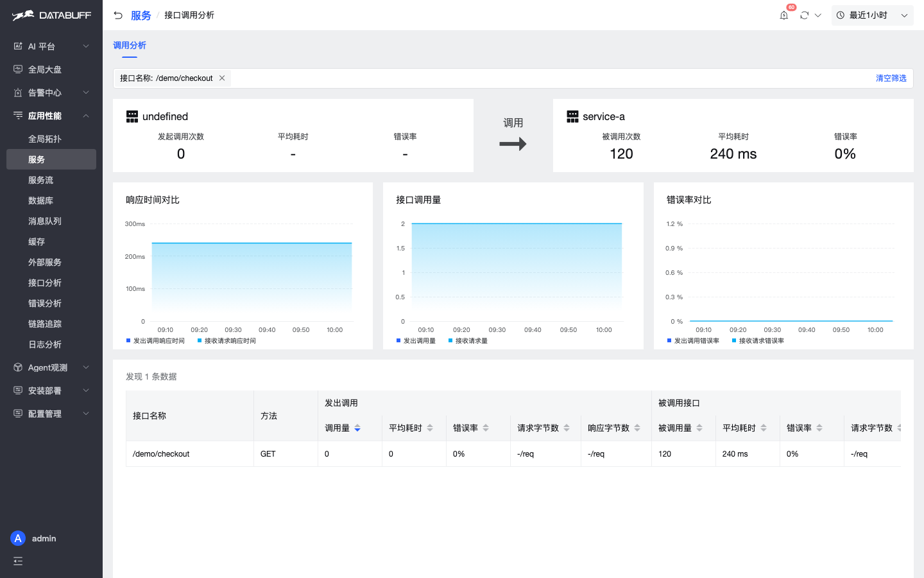
Task: Click the 告警中心 alarm icon
Action: pyautogui.click(x=18, y=92)
